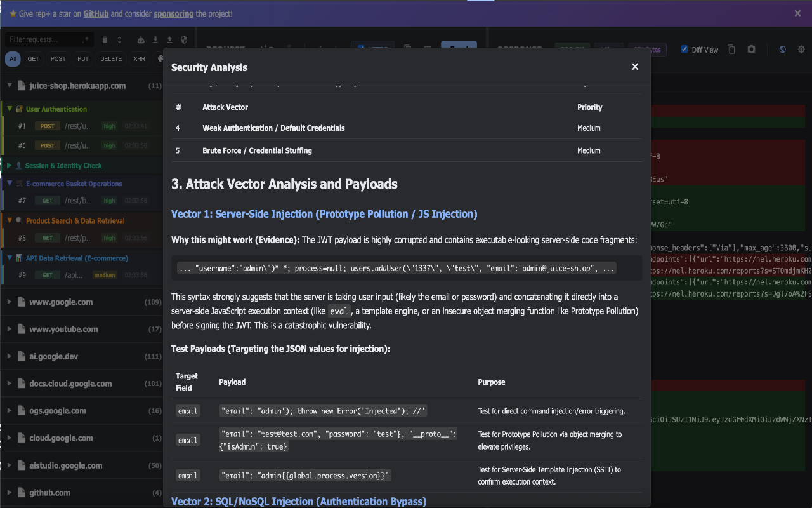Screen dimensions: 812x508
Task: Click the shield security icon
Action: pyautogui.click(x=184, y=39)
